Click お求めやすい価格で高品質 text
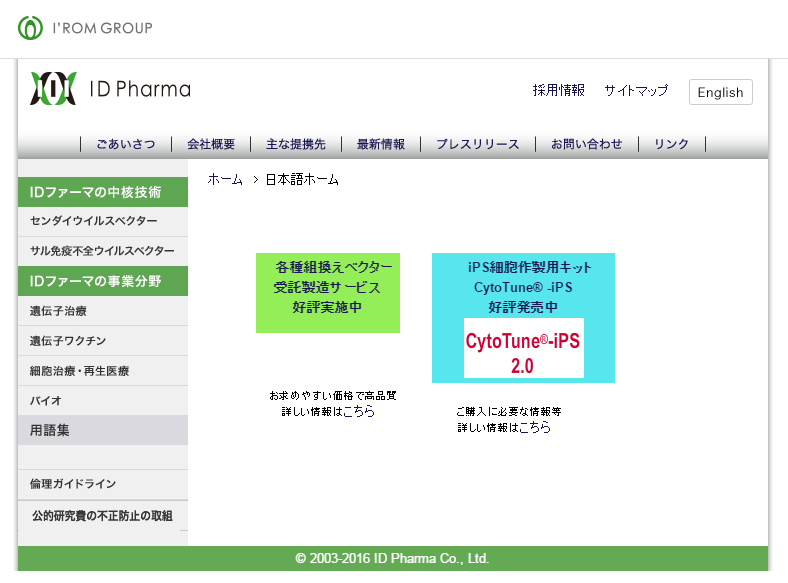 click(x=333, y=396)
